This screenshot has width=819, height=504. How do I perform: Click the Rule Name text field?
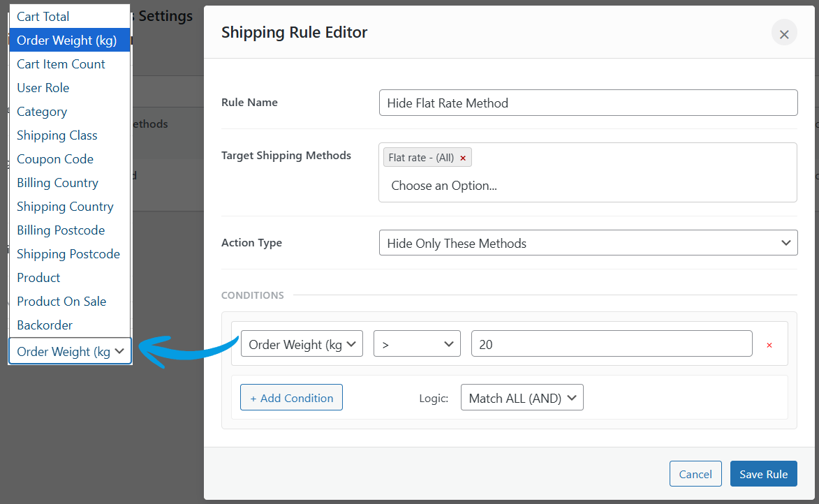coord(587,103)
